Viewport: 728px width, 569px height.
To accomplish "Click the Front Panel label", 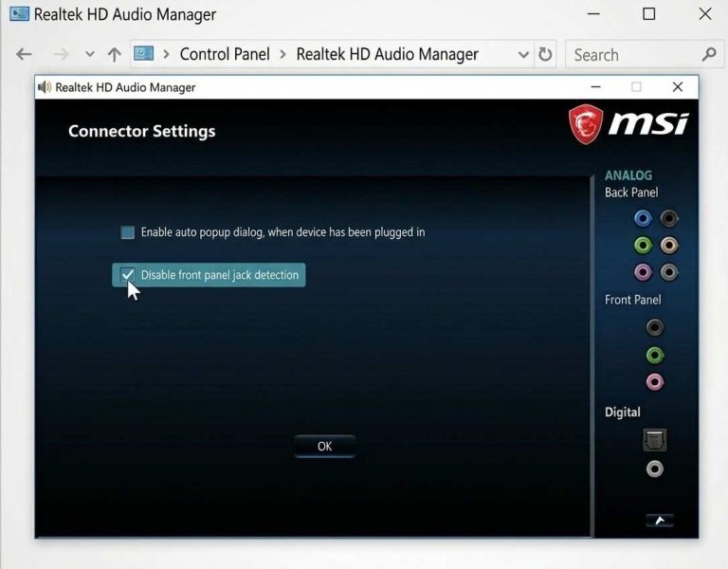I will click(x=633, y=300).
